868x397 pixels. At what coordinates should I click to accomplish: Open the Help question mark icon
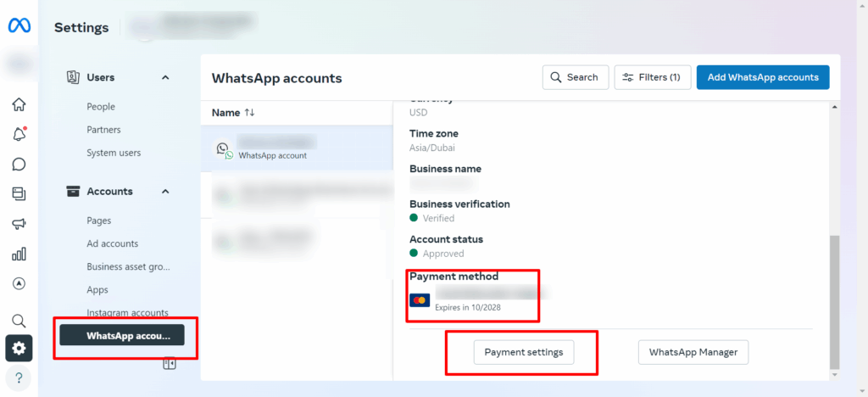click(19, 377)
